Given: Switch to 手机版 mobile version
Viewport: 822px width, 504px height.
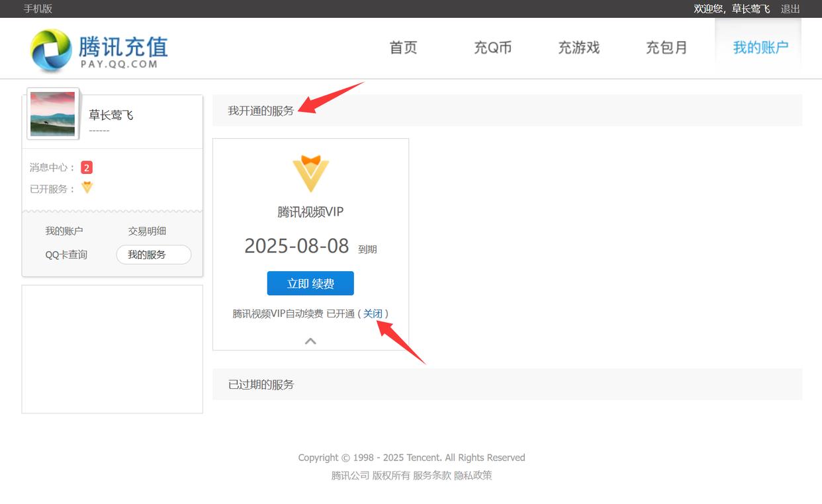Looking at the screenshot, I should click(38, 9).
